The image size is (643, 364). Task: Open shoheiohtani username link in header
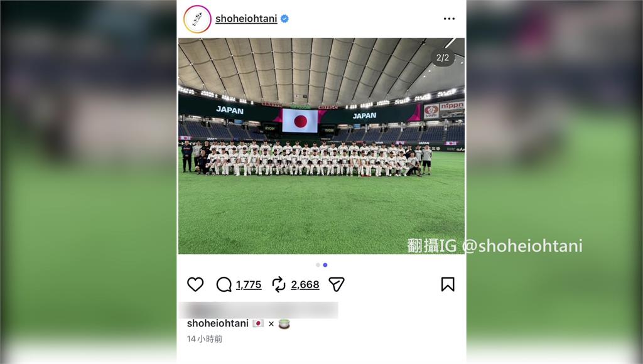(x=246, y=19)
